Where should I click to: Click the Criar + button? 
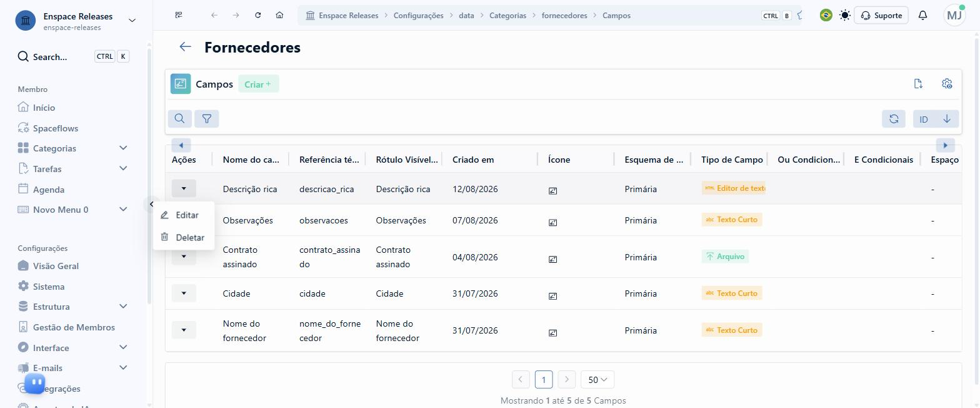pyautogui.click(x=258, y=84)
